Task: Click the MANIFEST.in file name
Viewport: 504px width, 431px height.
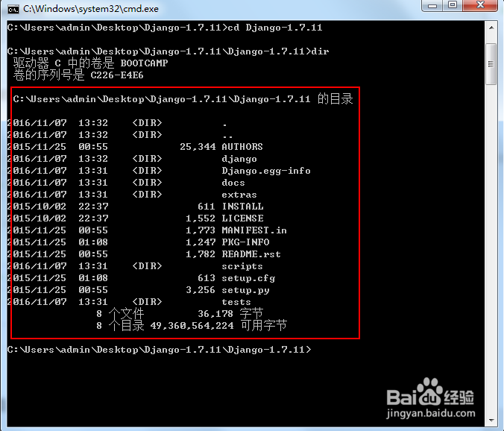Action: (x=254, y=230)
